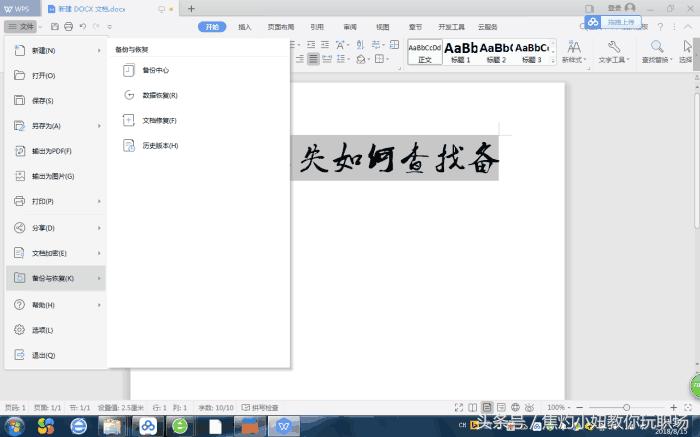This screenshot has height=437, width=700.
Task: Choose 打开(O) in the file menu
Action: click(56, 75)
